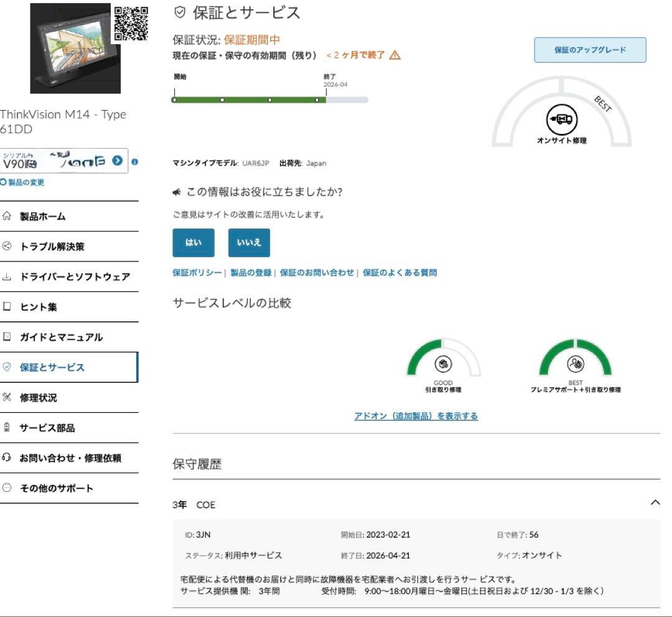This screenshot has width=672, height=617.
Task: Click the オンサイト修理 gauge icon
Action: (561, 117)
